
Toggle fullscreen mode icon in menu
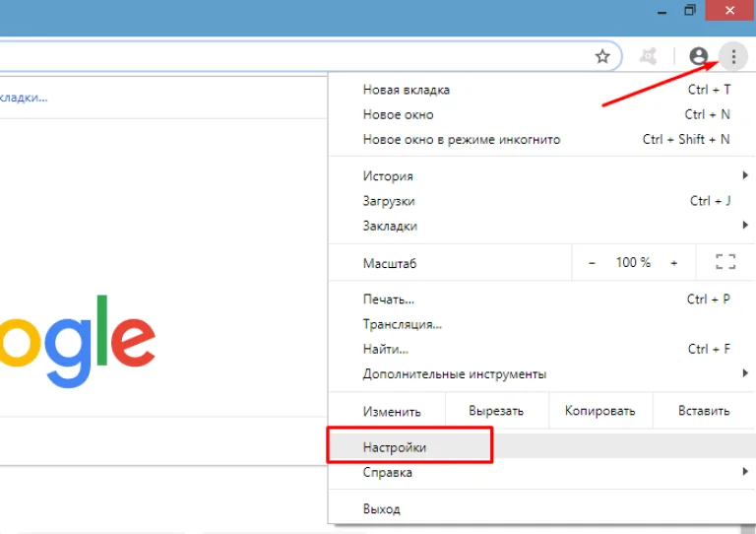tap(725, 262)
